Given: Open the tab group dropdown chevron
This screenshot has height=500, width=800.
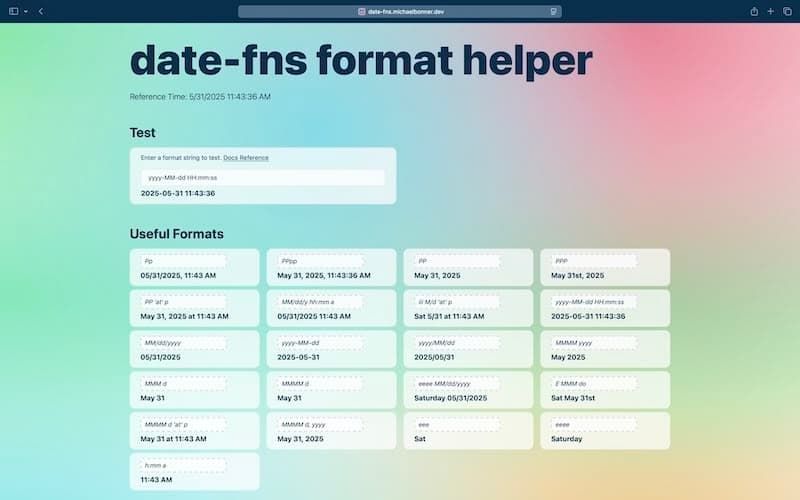Looking at the screenshot, I should click(26, 11).
